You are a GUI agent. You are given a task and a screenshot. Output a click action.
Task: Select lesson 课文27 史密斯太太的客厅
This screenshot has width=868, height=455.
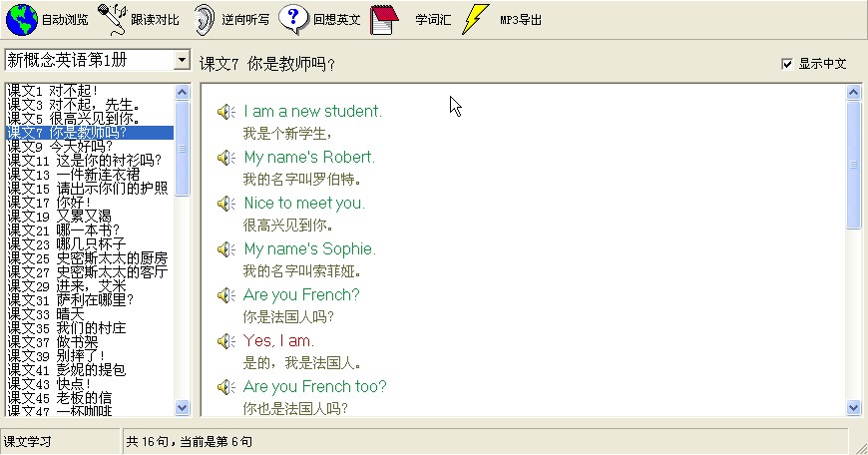(90, 271)
